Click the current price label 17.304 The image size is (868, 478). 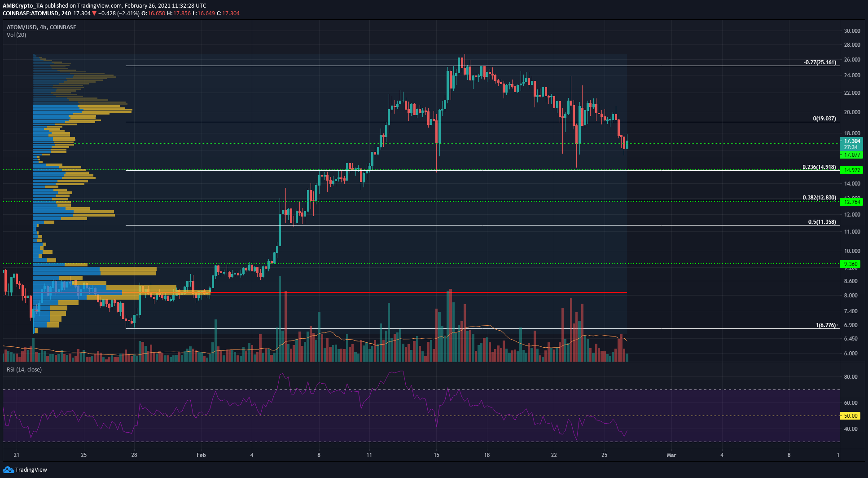pyautogui.click(x=851, y=141)
